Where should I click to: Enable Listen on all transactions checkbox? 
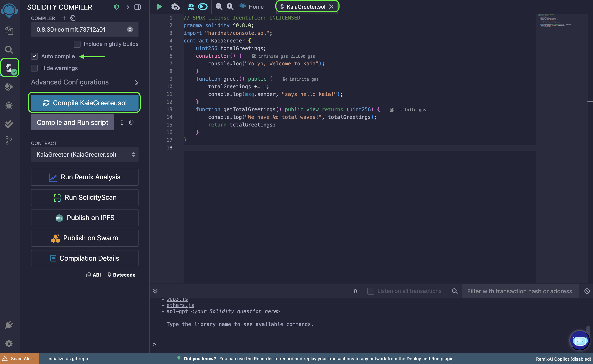371,291
